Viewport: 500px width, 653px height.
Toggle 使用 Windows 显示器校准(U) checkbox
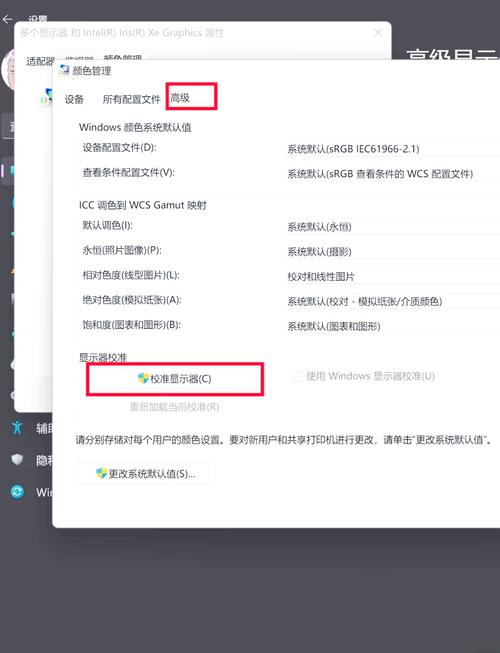point(298,376)
